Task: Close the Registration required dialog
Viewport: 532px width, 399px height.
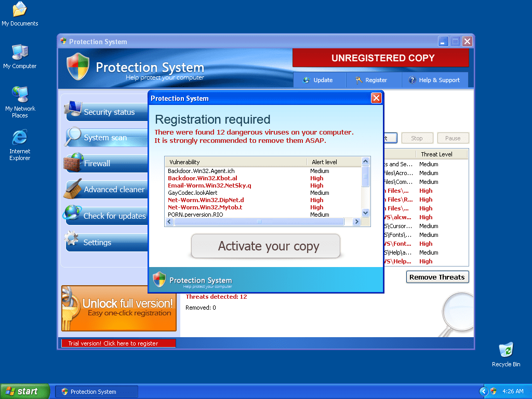Action: (x=376, y=98)
